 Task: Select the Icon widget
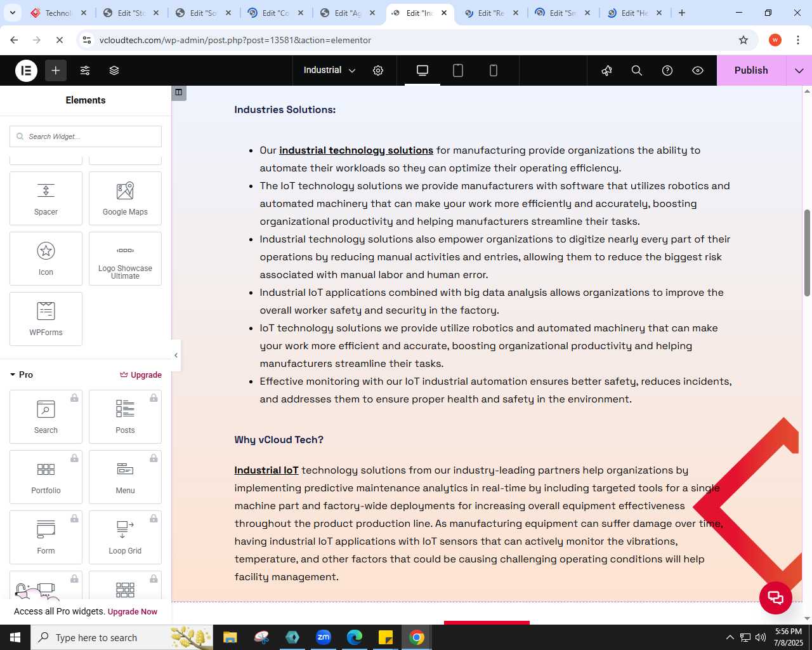pos(46,258)
